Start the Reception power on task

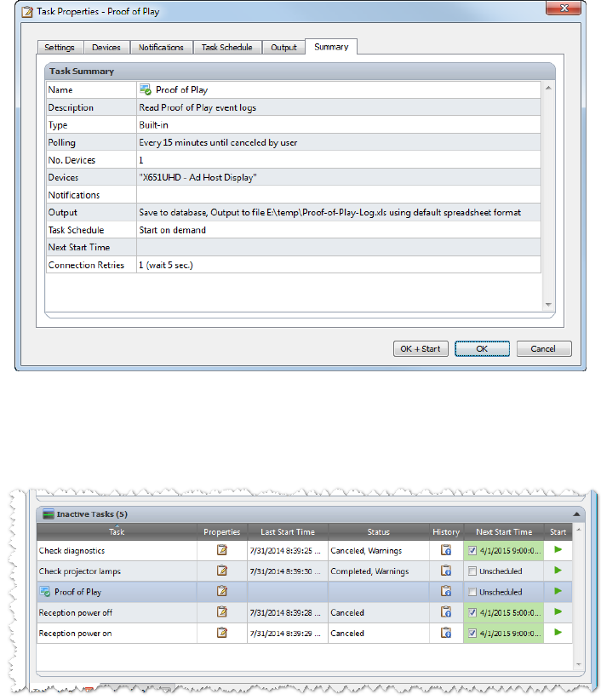[558, 632]
